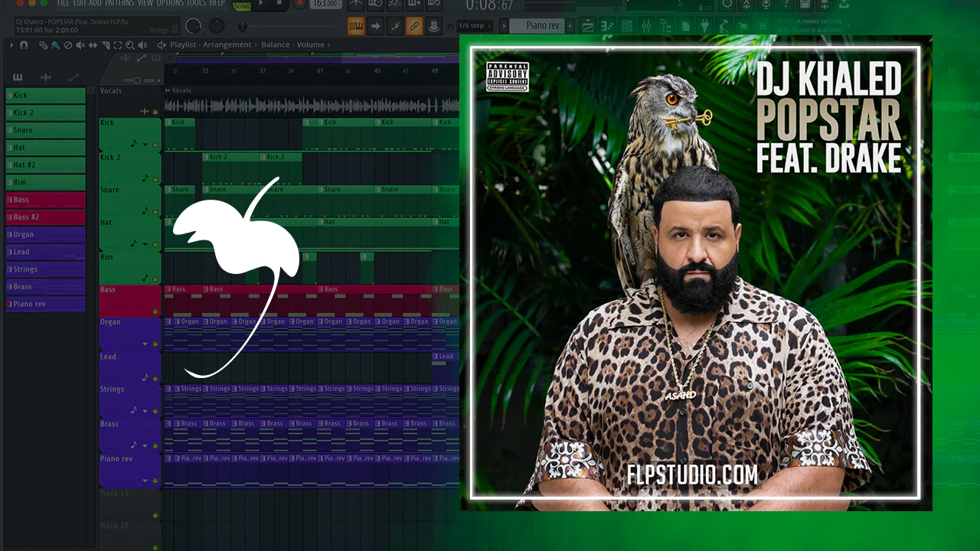Screen dimensions: 980x551
Task: Select the Mute tool
Action: (x=80, y=45)
